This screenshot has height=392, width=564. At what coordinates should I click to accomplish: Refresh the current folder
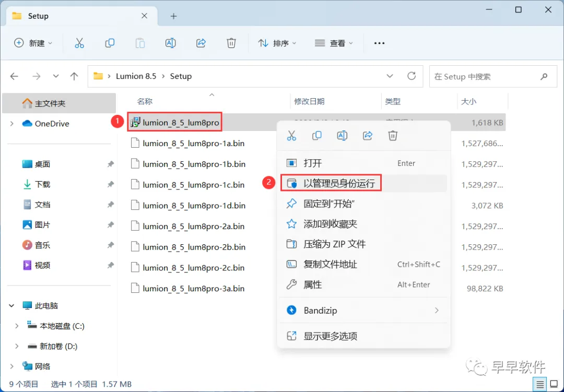point(412,76)
